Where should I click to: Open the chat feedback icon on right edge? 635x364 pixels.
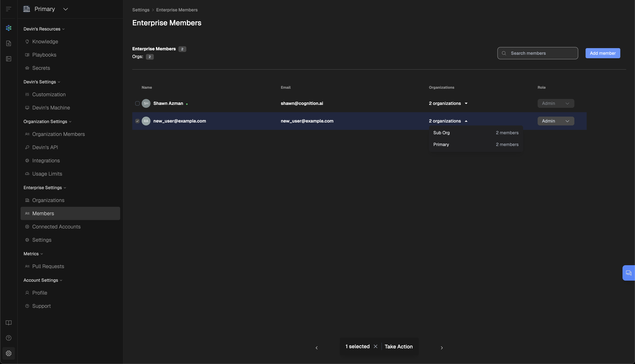[x=629, y=273]
